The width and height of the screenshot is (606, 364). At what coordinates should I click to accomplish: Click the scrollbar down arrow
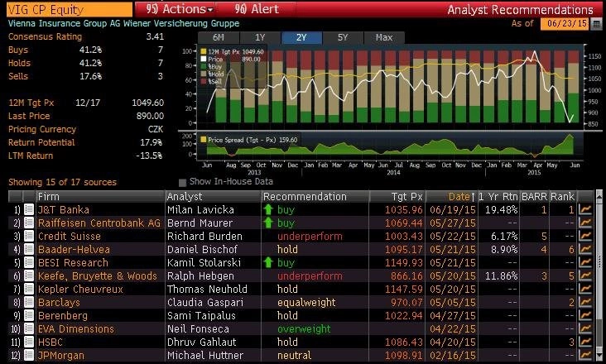599,355
